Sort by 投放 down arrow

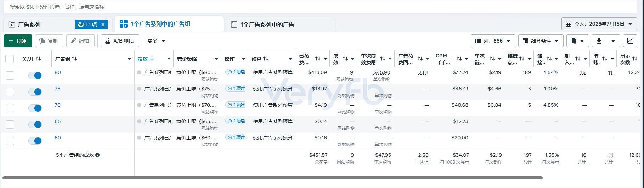point(152,59)
